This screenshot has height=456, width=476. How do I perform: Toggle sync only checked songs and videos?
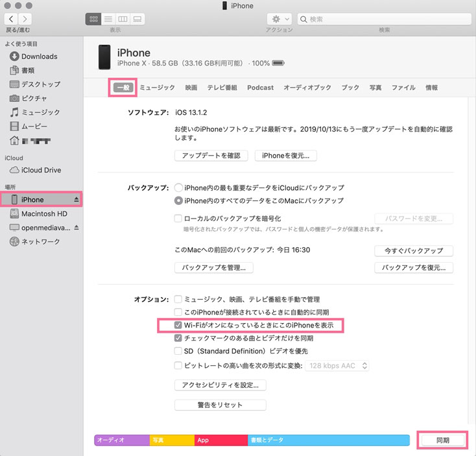(x=178, y=338)
